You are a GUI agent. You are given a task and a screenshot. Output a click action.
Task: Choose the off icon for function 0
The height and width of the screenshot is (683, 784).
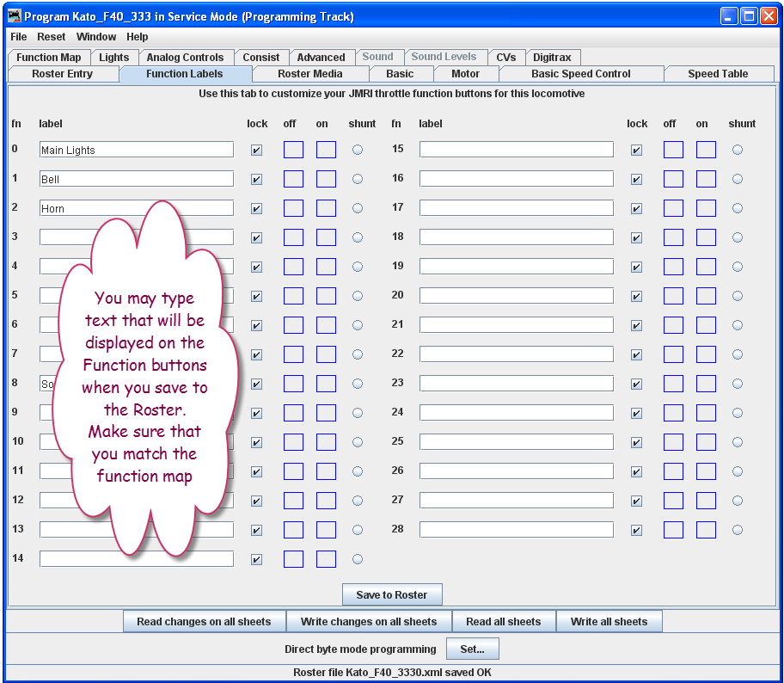pos(293,149)
